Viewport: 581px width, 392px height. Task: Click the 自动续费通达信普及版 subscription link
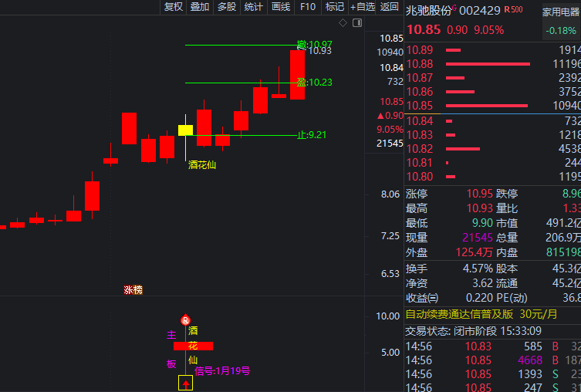tap(459, 314)
